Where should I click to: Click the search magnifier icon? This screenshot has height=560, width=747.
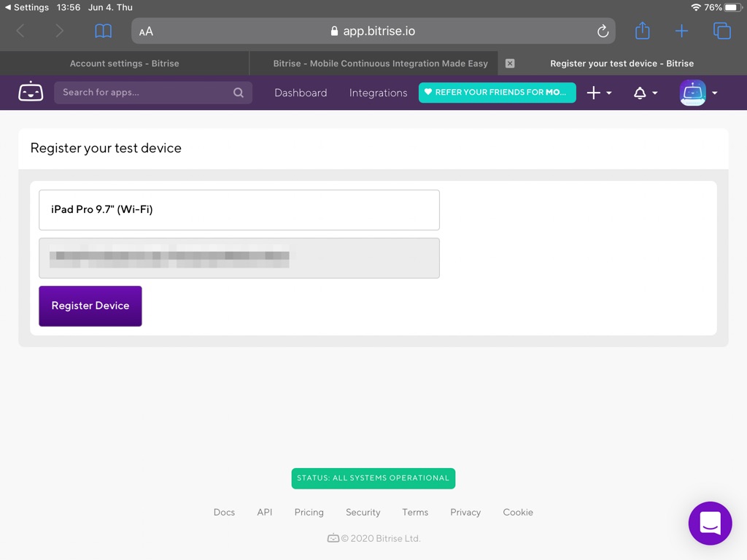point(239,93)
